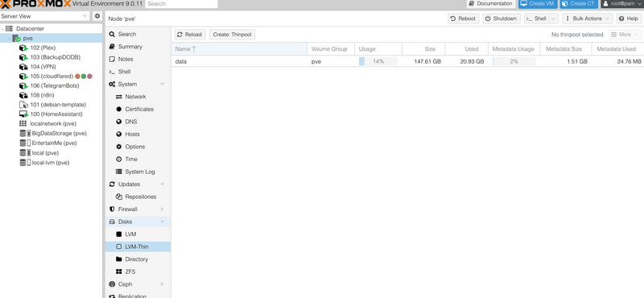
Task: Click the 100 (HomeAssistant) VM icon
Action: [x=23, y=114]
